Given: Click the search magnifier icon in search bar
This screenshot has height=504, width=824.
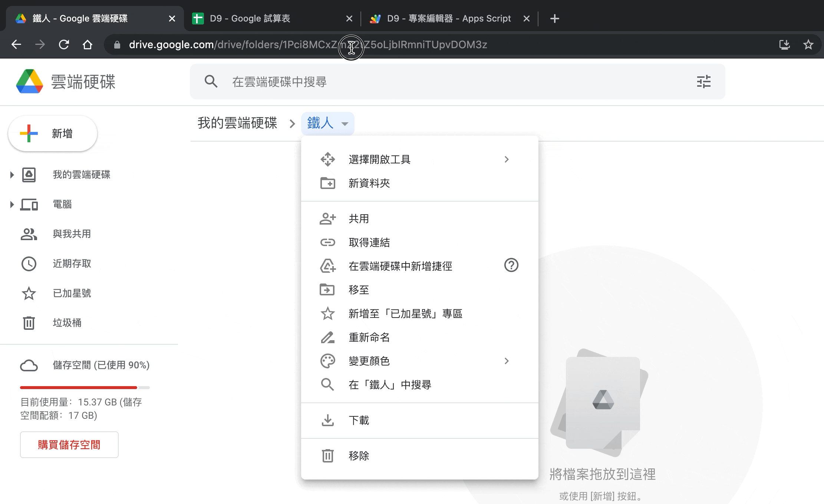Looking at the screenshot, I should (211, 81).
